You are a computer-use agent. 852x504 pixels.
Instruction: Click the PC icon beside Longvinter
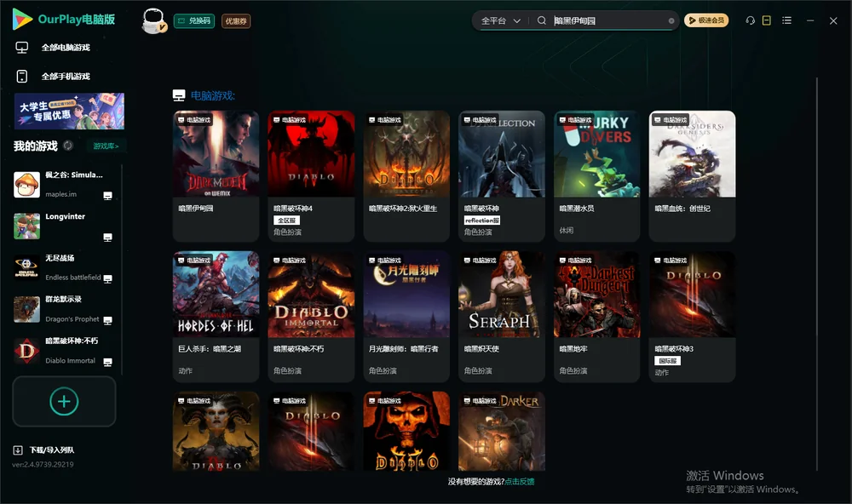(107, 238)
